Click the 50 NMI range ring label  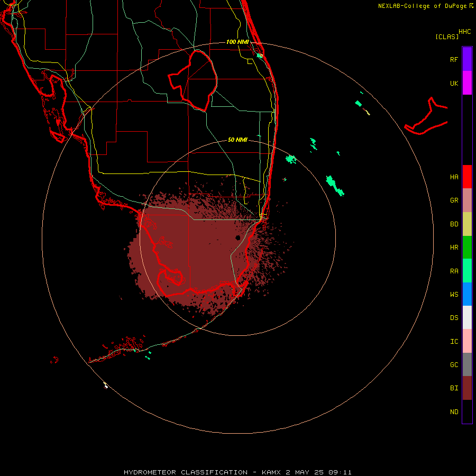point(237,140)
